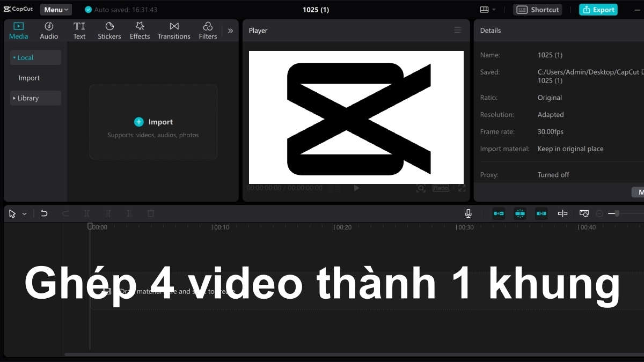
Task: Toggle main track magnet in the timeline toolbar
Action: coord(499,213)
